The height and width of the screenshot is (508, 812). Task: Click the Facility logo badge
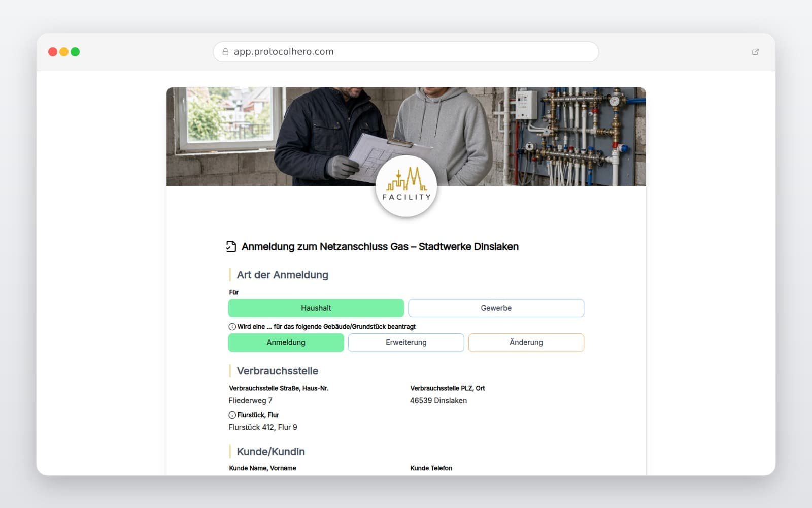click(x=406, y=186)
